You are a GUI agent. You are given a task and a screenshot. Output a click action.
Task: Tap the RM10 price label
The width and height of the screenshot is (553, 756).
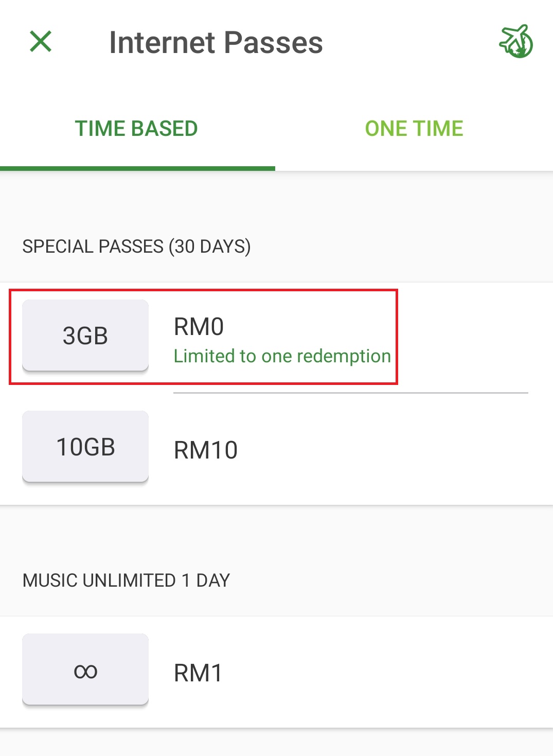pos(206,450)
